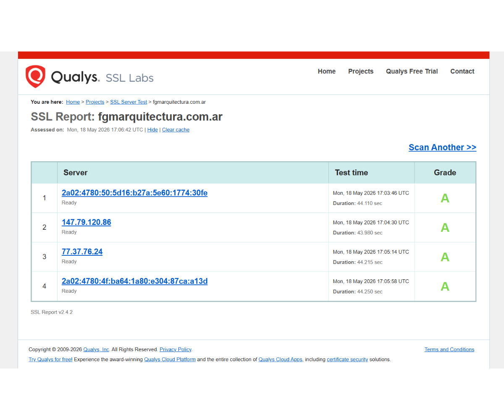
Task: Click the 'Try Qualys for free' link
Action: coord(50,360)
